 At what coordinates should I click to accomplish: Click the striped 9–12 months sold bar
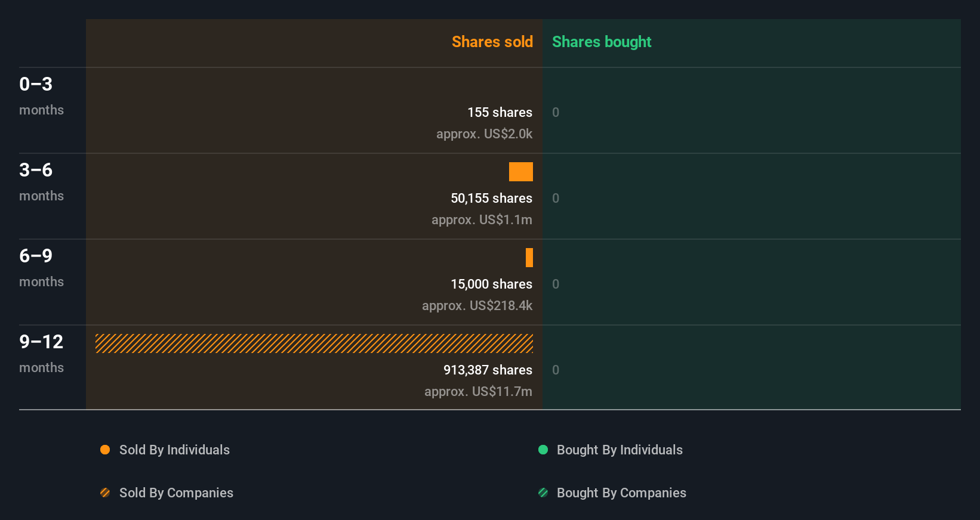(x=314, y=343)
